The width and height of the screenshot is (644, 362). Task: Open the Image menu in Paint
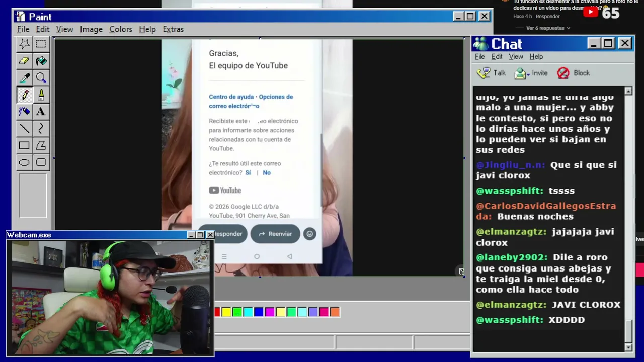point(91,29)
